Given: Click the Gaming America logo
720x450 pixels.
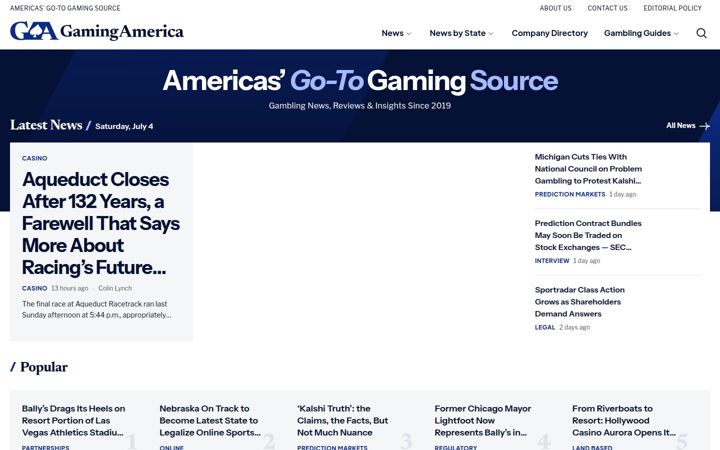Looking at the screenshot, I should point(97,31).
